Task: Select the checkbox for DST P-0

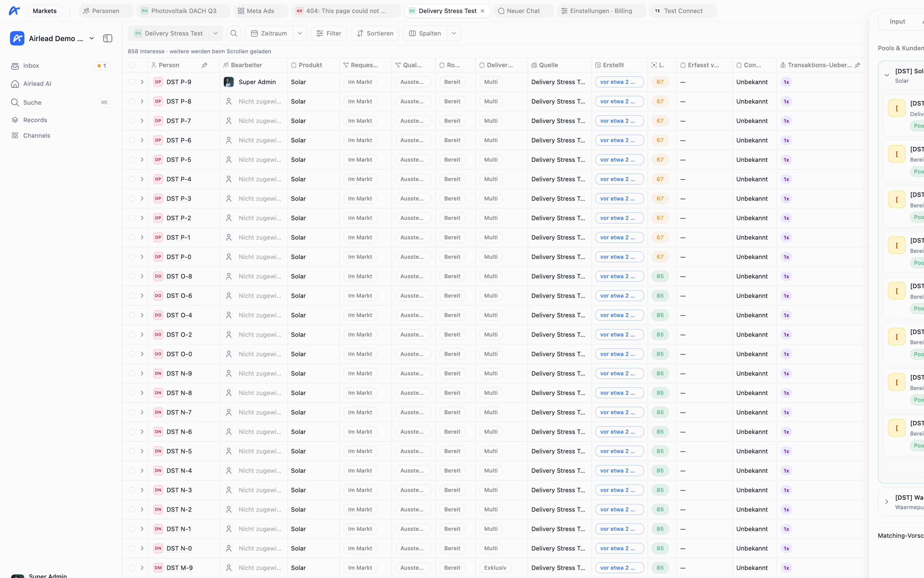Action: coord(132,257)
